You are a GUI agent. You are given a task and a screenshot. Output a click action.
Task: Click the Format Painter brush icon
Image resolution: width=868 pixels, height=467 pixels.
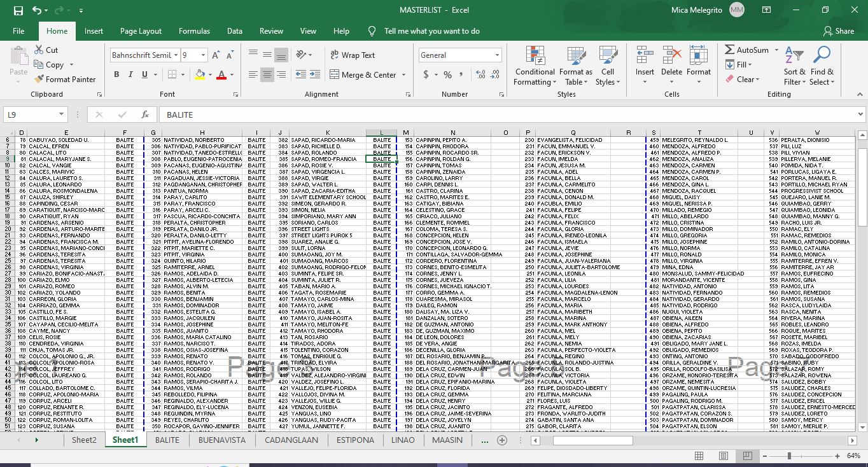40,80
